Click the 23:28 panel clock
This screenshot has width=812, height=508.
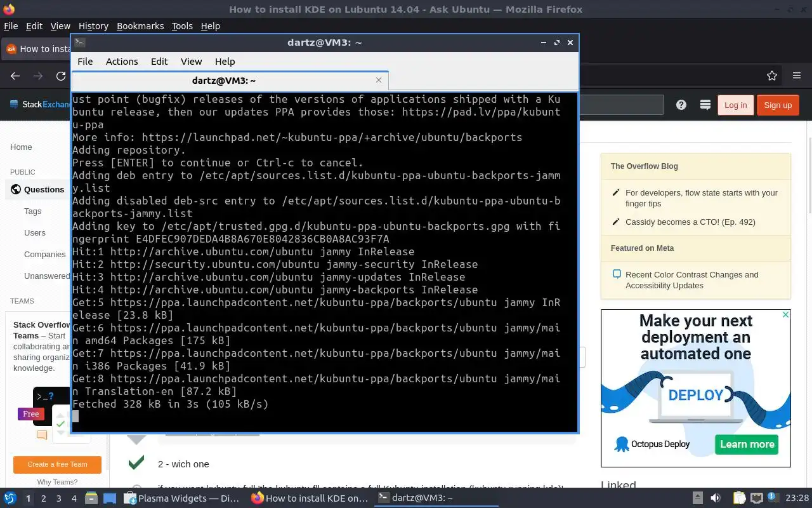[797, 498]
